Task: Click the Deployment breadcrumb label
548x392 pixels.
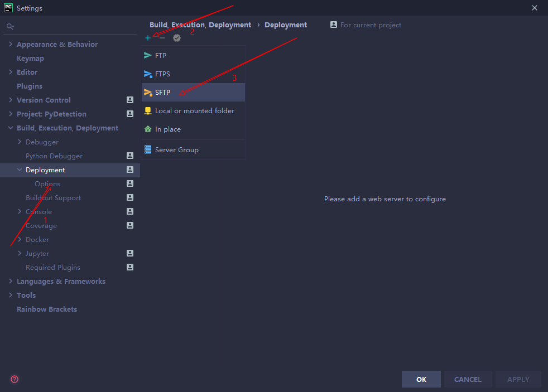Action: pyautogui.click(x=286, y=25)
